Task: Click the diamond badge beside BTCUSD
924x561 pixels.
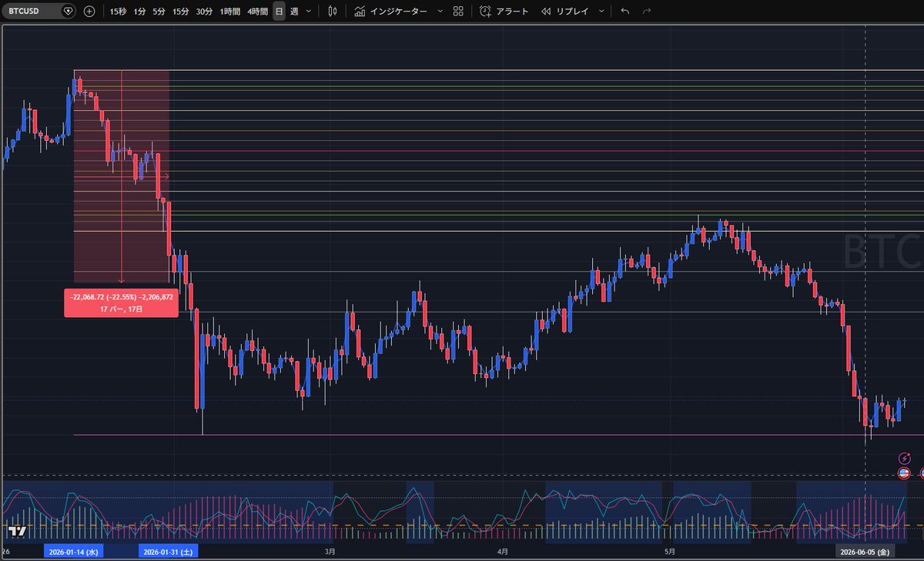Action: 68,12
